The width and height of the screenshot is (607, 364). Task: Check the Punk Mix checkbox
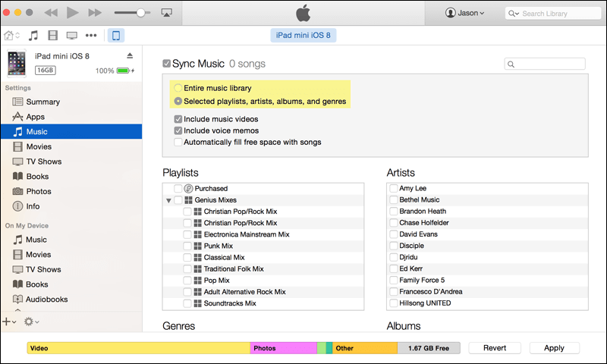pos(187,246)
